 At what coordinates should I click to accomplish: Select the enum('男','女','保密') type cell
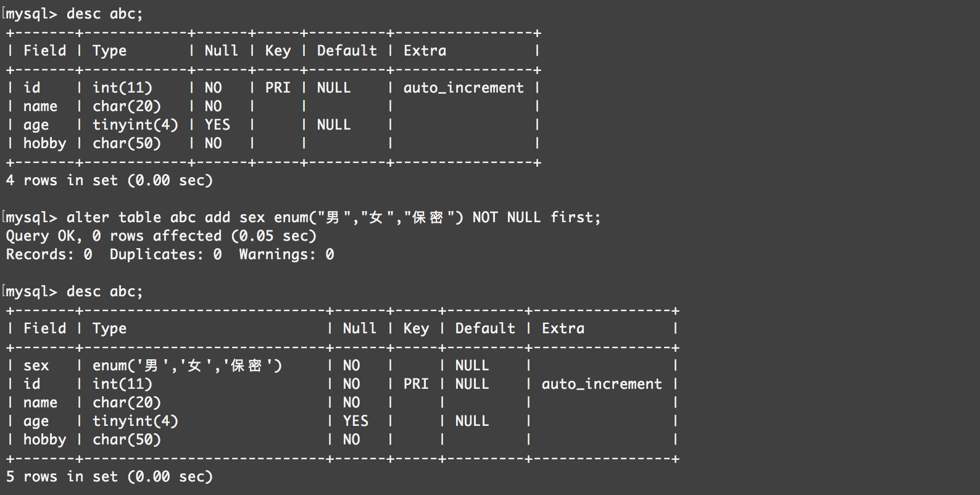pos(186,365)
